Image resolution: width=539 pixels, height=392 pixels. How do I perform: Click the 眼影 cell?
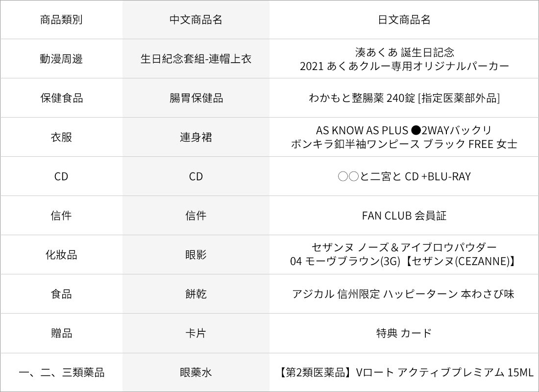coord(196,255)
